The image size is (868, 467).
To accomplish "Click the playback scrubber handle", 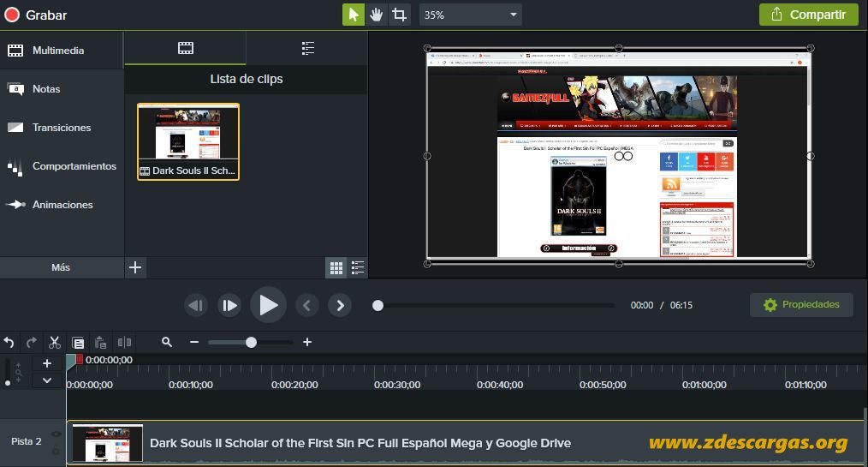I will pos(378,305).
